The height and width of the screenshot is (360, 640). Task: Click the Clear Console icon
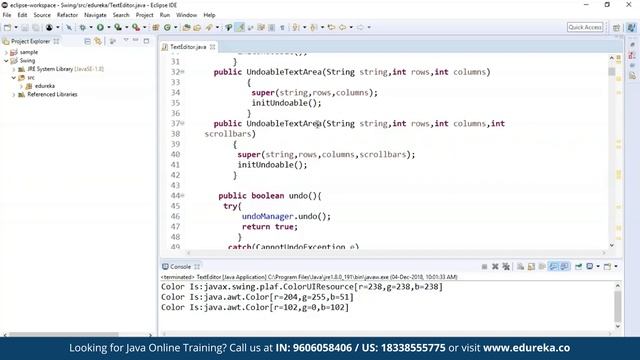(520, 267)
